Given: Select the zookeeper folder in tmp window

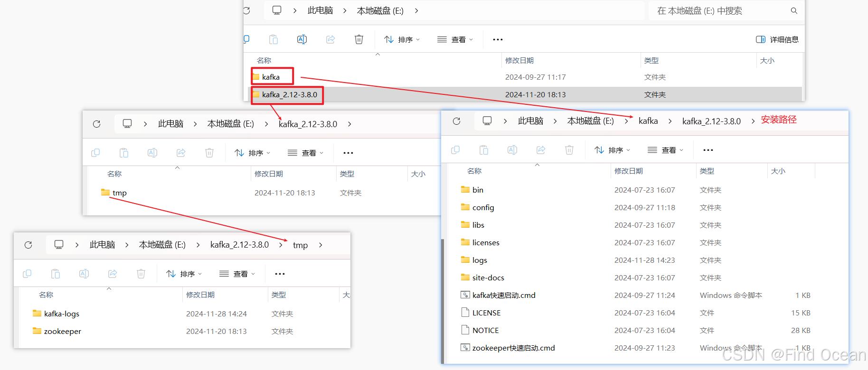Looking at the screenshot, I should (57, 331).
